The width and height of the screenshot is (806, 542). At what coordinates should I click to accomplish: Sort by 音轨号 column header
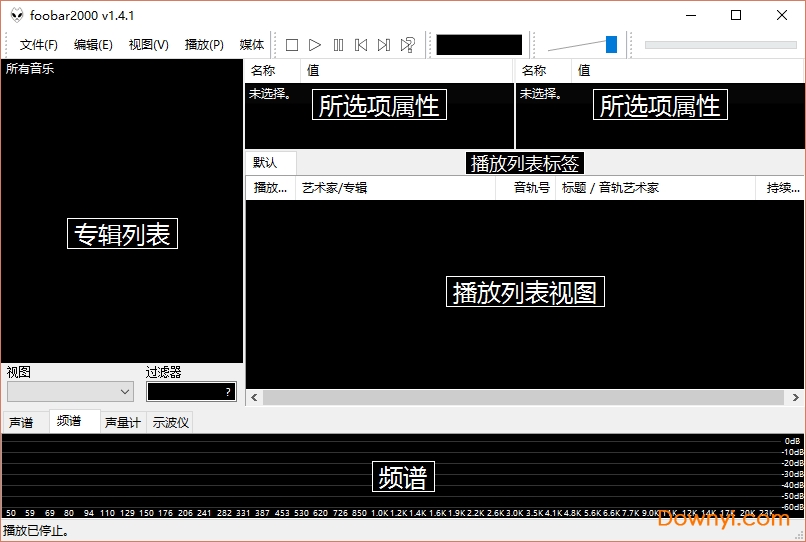(525, 188)
